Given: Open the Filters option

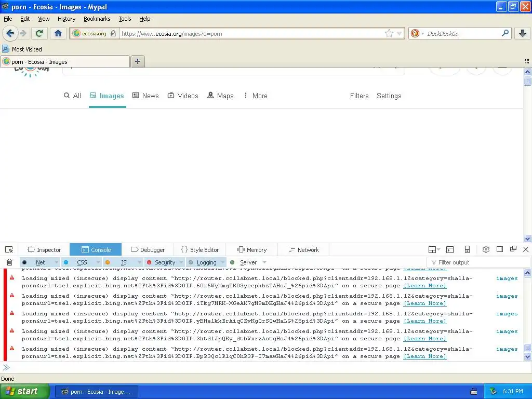Looking at the screenshot, I should (359, 96).
